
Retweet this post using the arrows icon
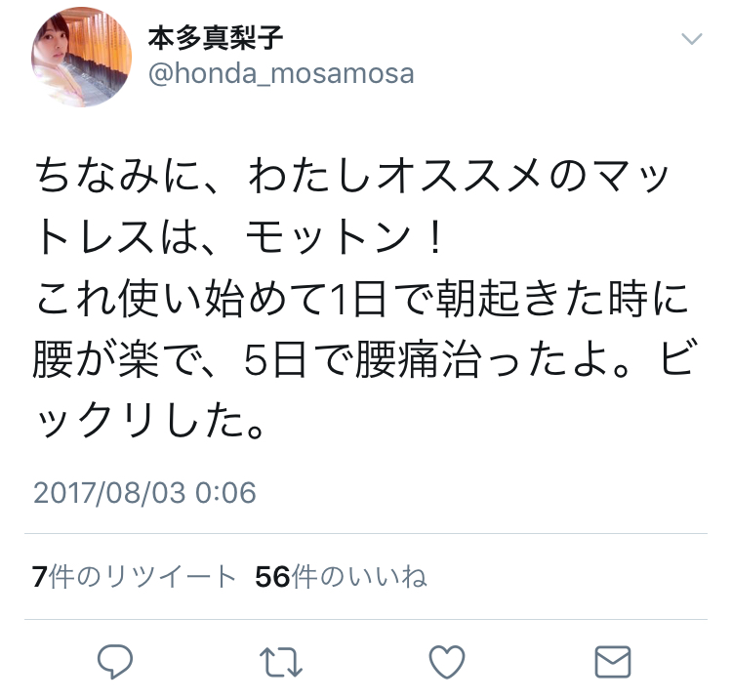click(280, 661)
